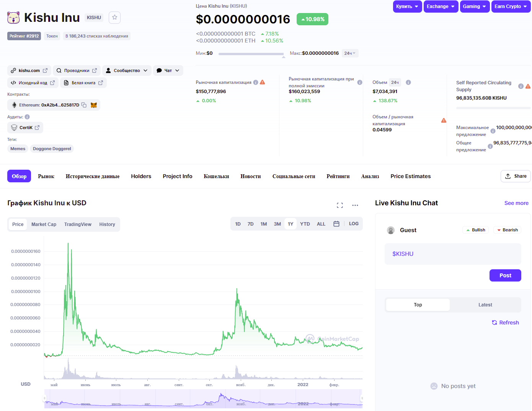Expand chart to fullscreen
532x411 pixels.
340,205
